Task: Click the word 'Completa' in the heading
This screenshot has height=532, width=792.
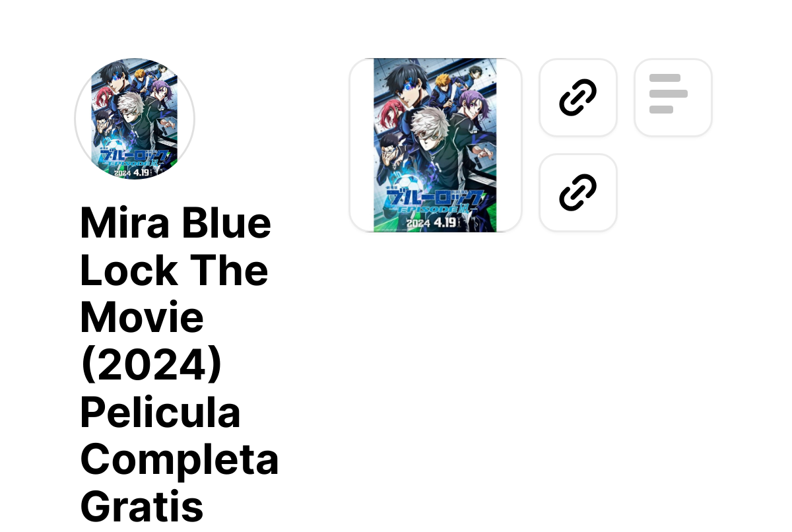Action: click(x=179, y=459)
